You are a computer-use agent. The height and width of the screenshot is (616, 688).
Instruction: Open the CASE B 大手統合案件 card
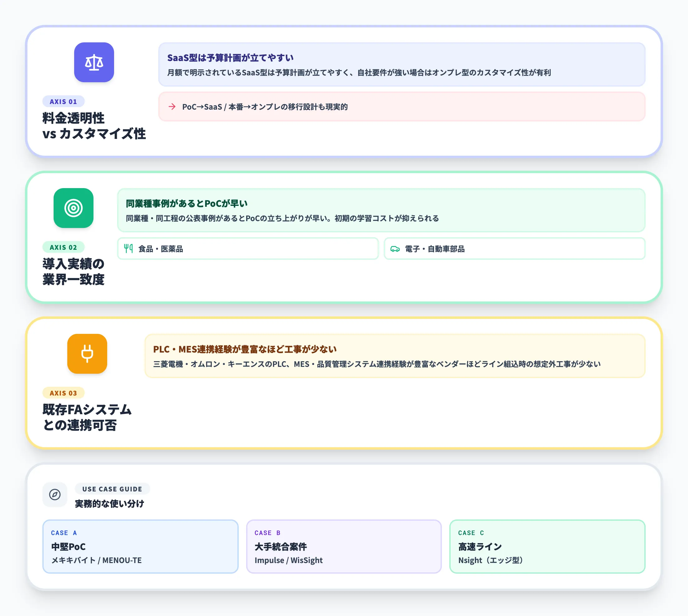(x=344, y=546)
